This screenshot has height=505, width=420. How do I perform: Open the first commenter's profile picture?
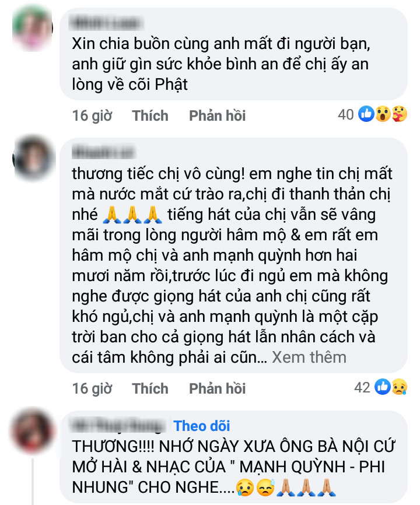pyautogui.click(x=32, y=28)
